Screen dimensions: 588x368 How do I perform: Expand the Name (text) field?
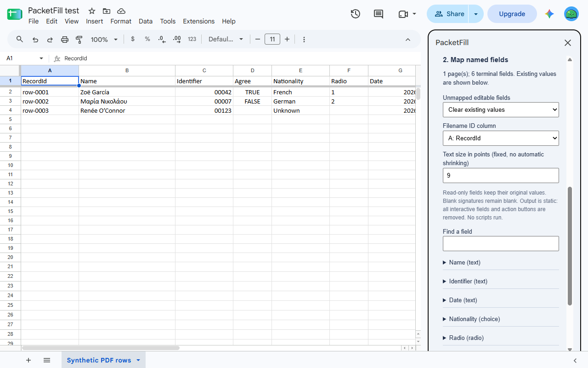501,262
